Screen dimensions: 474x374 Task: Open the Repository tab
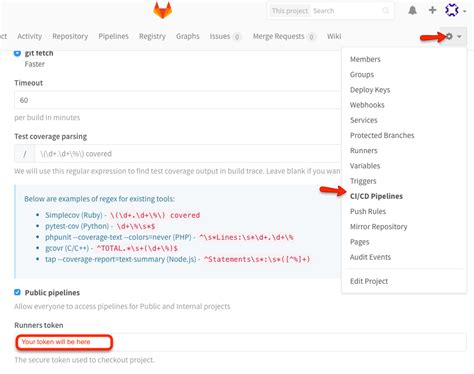coord(70,36)
